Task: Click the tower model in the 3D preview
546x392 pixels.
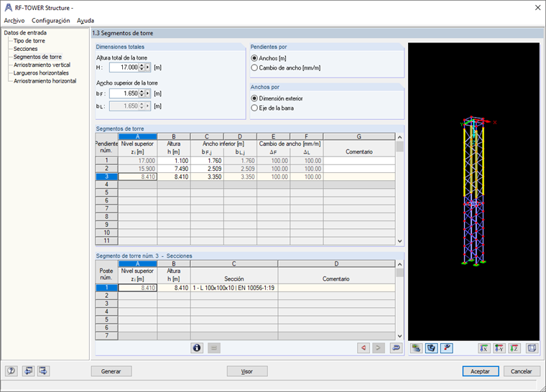Action: click(x=473, y=192)
